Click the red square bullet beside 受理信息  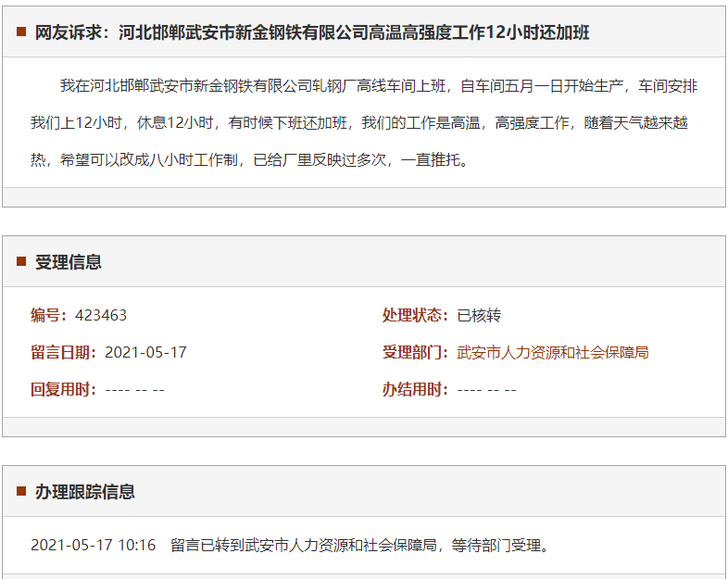pos(21,261)
